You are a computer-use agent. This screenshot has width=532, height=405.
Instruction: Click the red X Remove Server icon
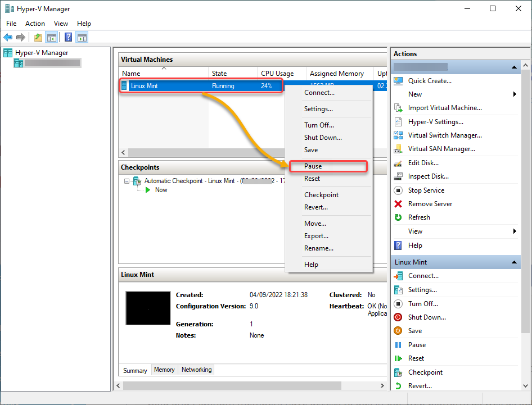[x=398, y=204]
